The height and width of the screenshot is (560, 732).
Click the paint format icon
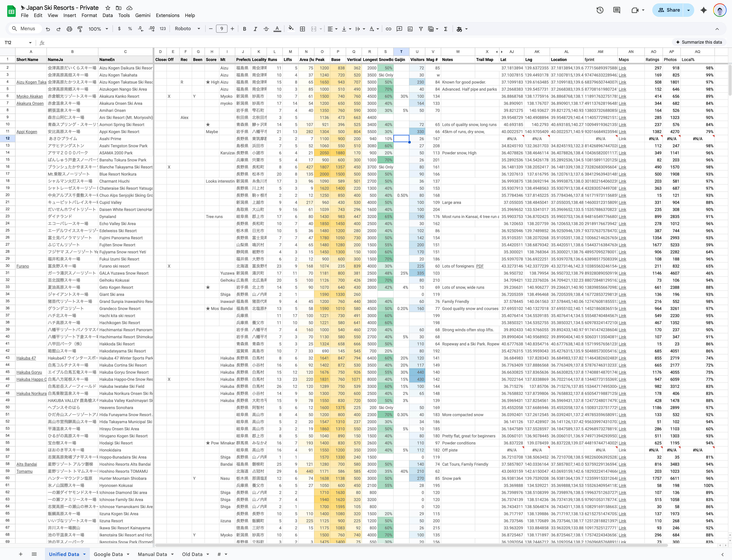click(80, 29)
